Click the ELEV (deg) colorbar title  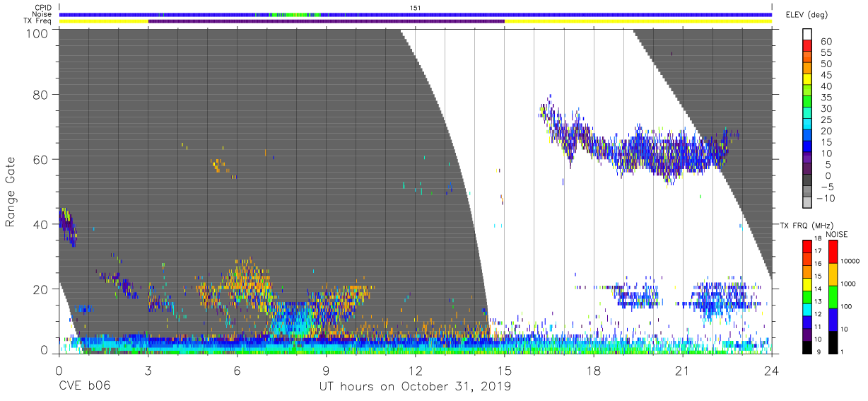[x=805, y=15]
